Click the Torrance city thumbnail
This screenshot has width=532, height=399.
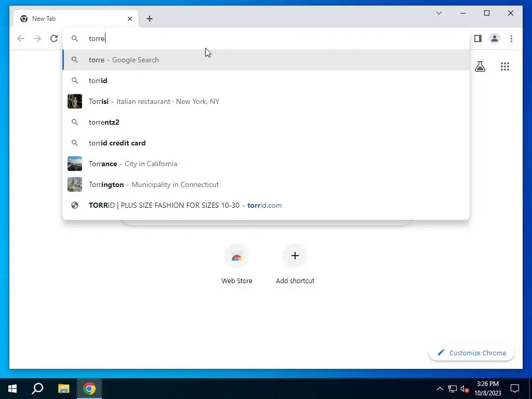tap(75, 164)
